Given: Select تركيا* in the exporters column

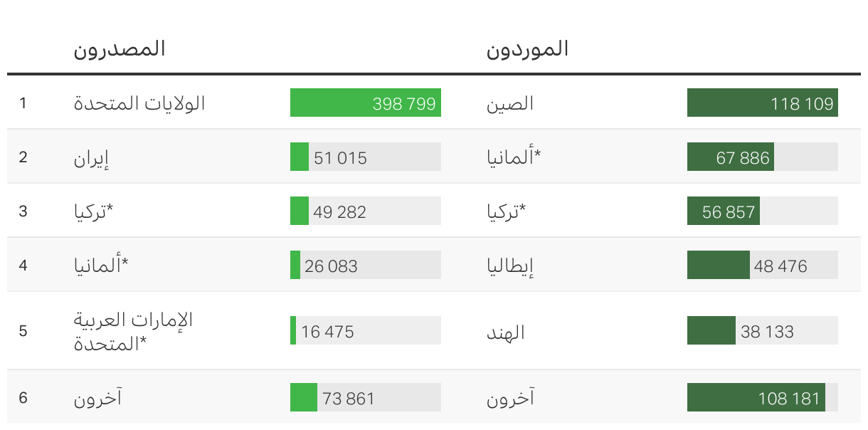Looking at the screenshot, I should (x=94, y=211).
